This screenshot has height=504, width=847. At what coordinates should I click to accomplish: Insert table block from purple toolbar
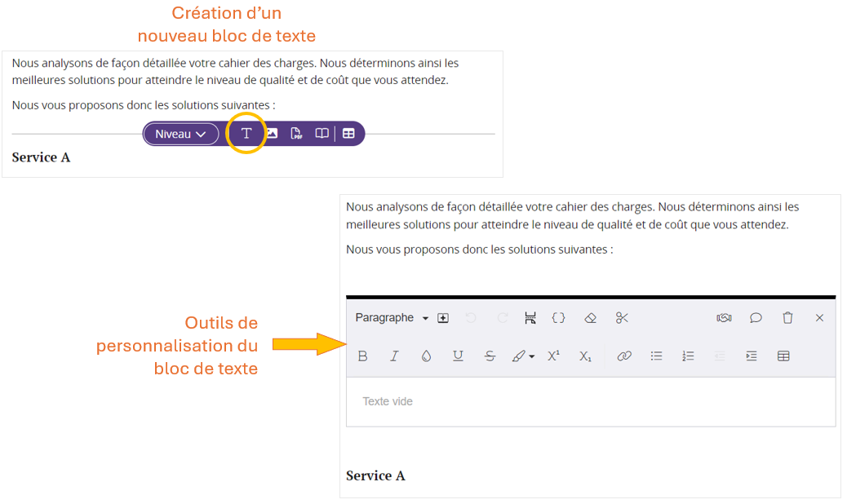348,134
